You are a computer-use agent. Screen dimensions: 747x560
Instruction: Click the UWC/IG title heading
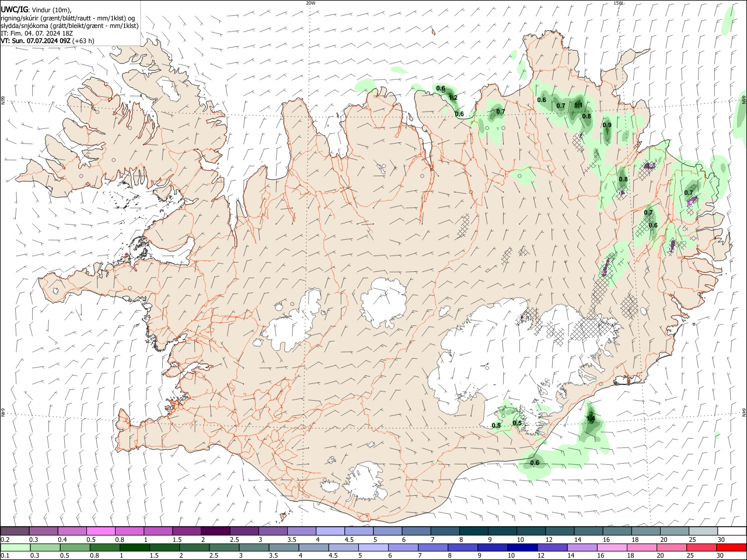pos(13,9)
